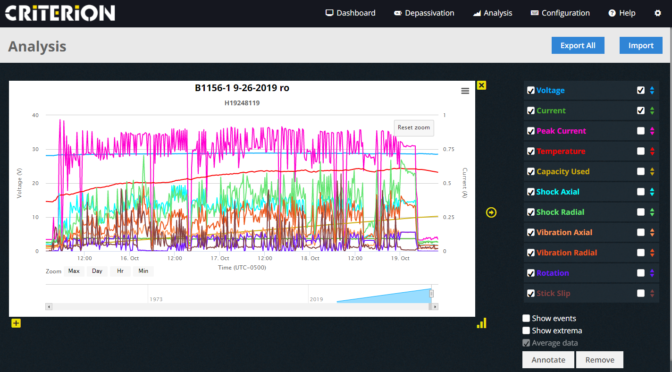672x372 pixels.
Task: Set chart zoom to Max
Action: pyautogui.click(x=74, y=271)
